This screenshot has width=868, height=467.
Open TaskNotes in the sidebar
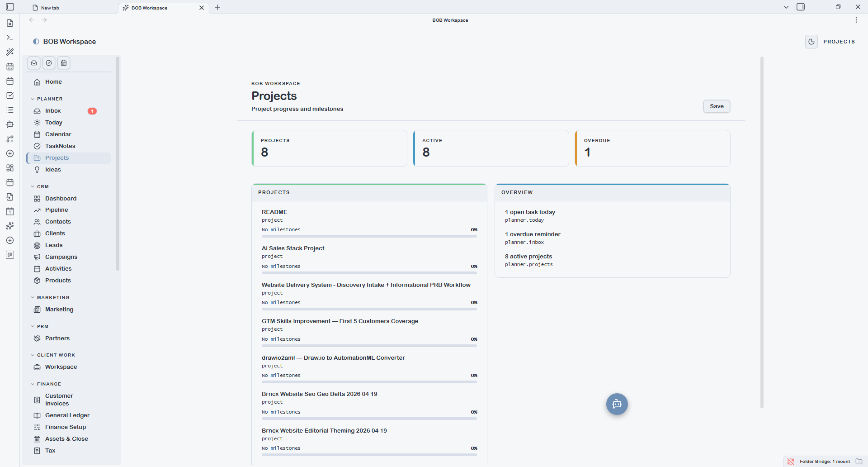[x=69, y=146]
